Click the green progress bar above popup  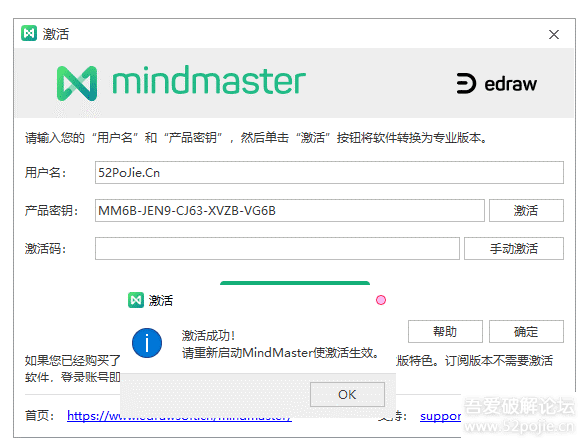pyautogui.click(x=295, y=283)
